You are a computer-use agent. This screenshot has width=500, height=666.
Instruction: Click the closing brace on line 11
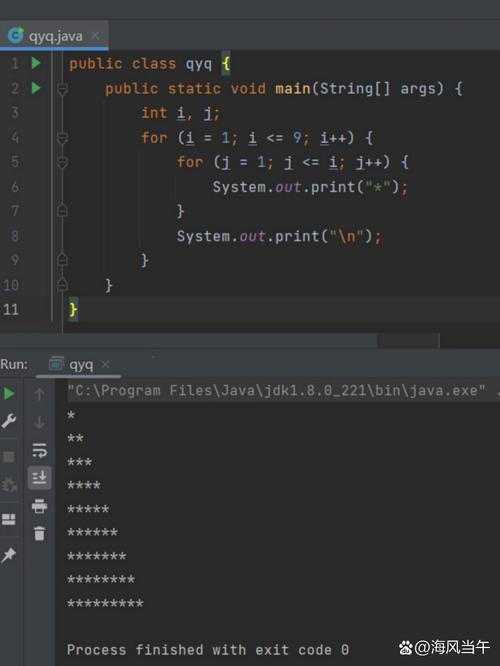click(x=73, y=309)
